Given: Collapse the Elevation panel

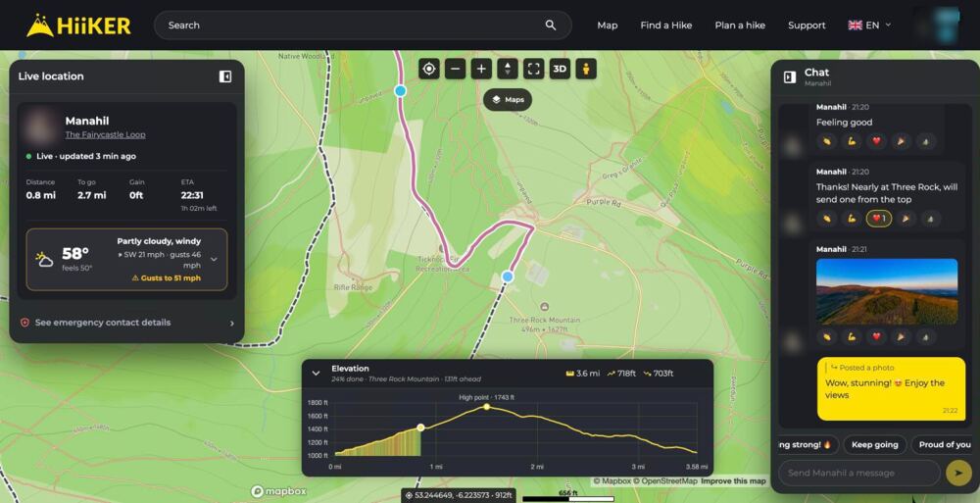Looking at the screenshot, I should 316,373.
